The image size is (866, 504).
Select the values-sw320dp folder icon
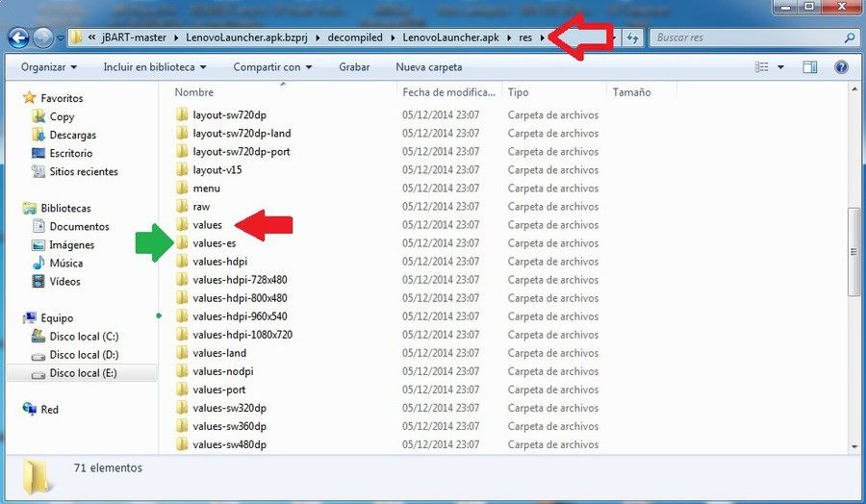[182, 408]
